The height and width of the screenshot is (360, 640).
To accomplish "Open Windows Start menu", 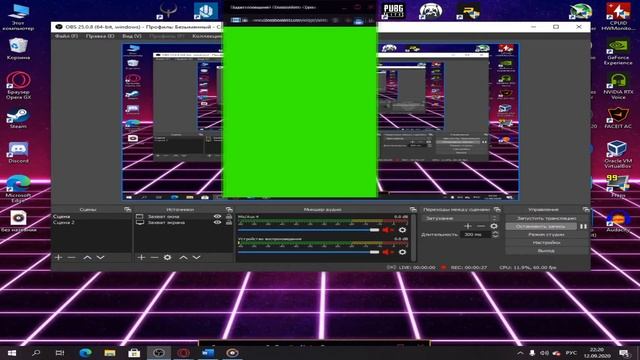I will (x=11, y=353).
